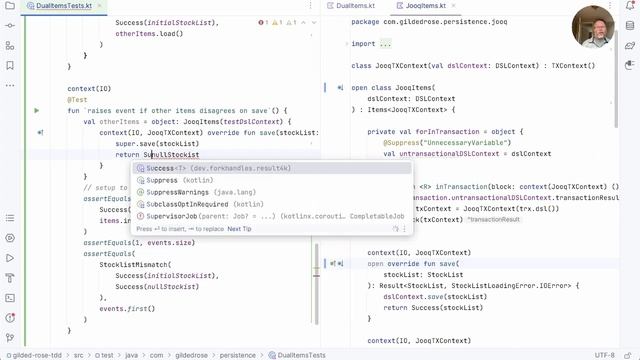Click the override gutter marker beside save in left editor
Image resolution: width=640 pixels, height=360 pixels.
pos(40,133)
